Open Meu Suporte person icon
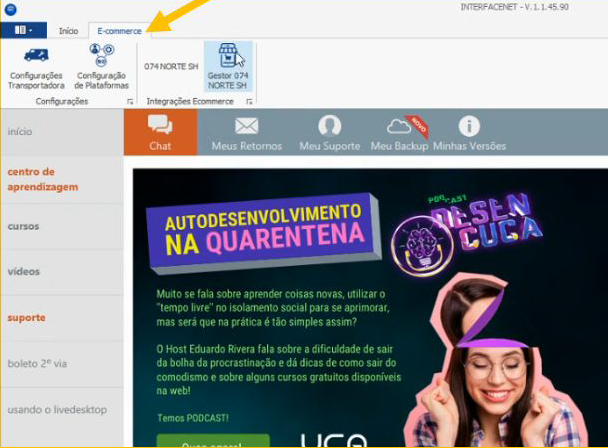608x448 pixels. tap(329, 125)
